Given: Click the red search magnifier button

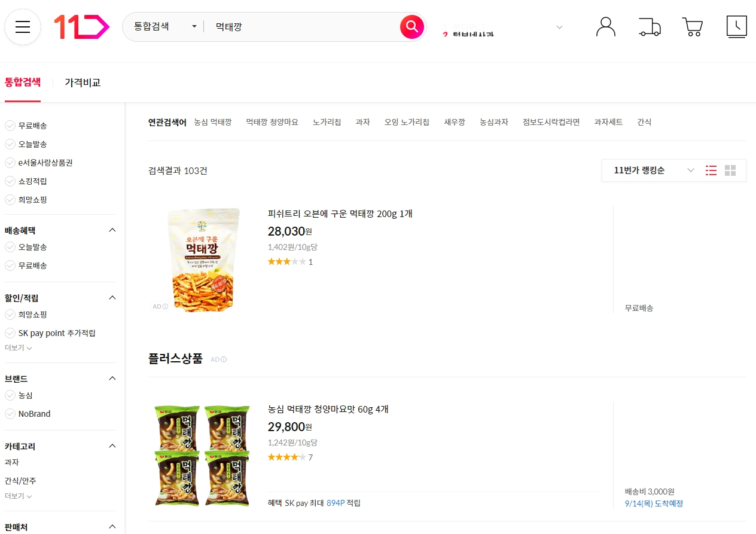Looking at the screenshot, I should click(411, 27).
